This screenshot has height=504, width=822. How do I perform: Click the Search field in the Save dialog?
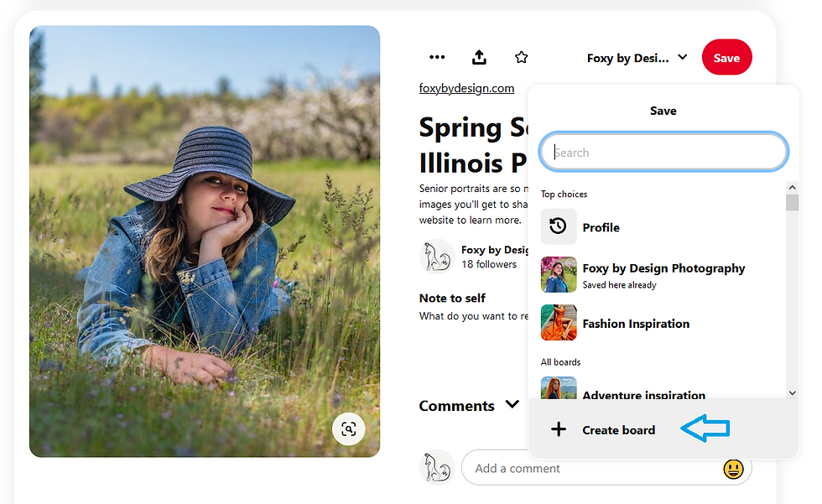(x=663, y=152)
